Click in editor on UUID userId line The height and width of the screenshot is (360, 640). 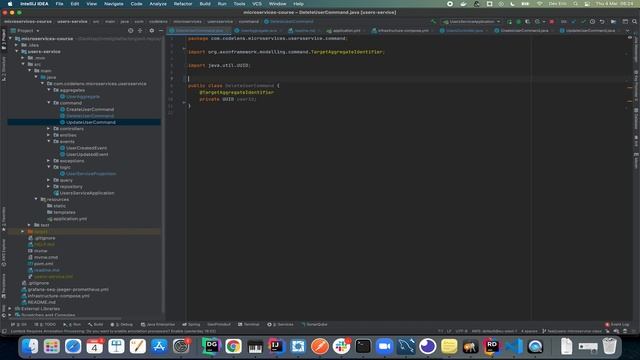pos(228,99)
